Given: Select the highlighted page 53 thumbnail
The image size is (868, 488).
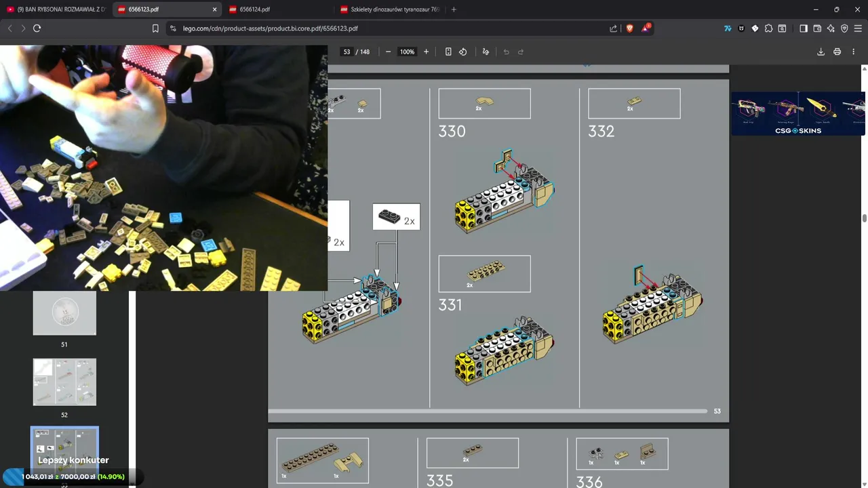Looking at the screenshot, I should tap(64, 452).
